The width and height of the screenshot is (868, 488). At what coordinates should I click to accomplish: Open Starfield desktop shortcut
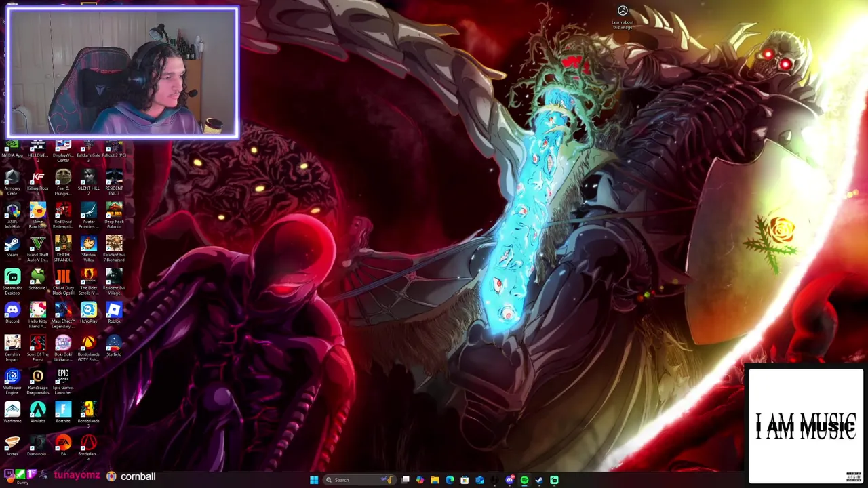(114, 346)
